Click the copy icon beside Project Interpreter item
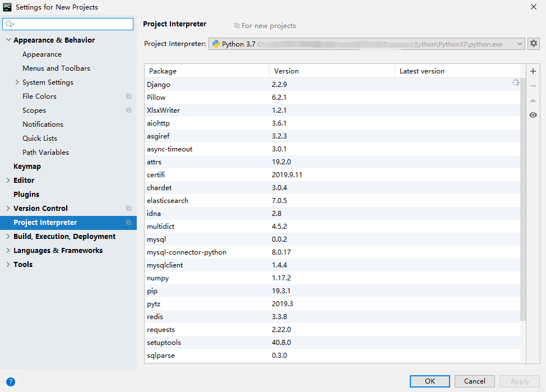The height and width of the screenshot is (392, 546). [x=128, y=222]
